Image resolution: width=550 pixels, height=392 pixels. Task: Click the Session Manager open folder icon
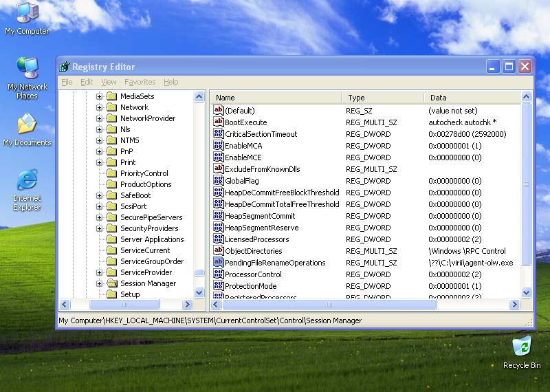112,283
